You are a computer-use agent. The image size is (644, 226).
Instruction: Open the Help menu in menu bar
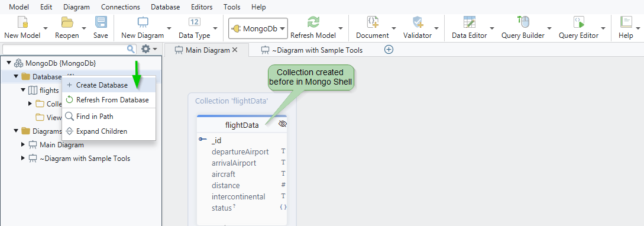258,7
